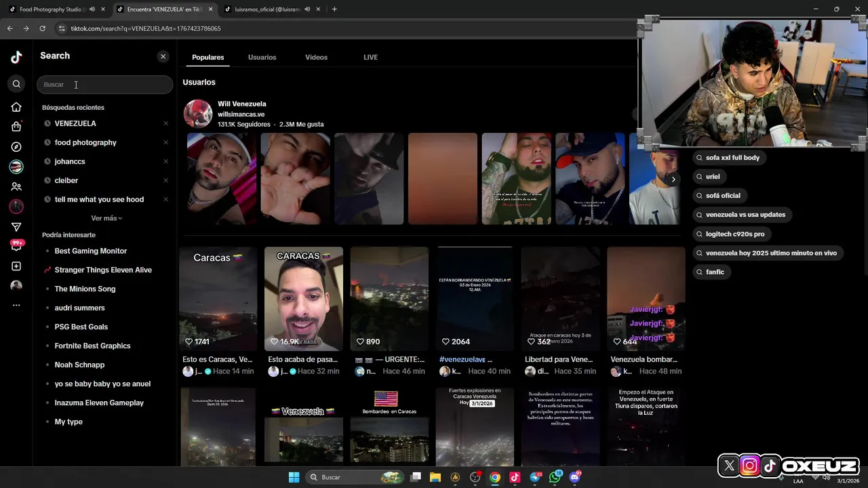This screenshot has height=488, width=868.
Task: Select suggestion PSG Best Goals
Action: pyautogui.click(x=81, y=327)
